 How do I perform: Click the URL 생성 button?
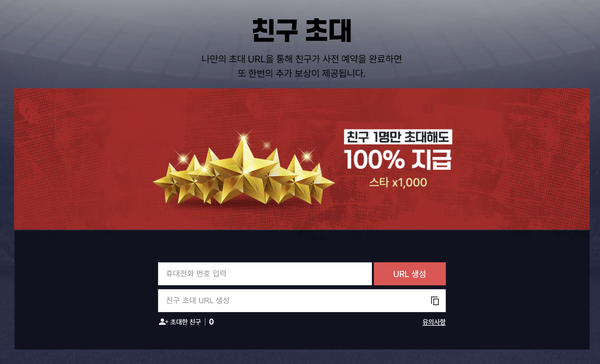[x=410, y=274]
